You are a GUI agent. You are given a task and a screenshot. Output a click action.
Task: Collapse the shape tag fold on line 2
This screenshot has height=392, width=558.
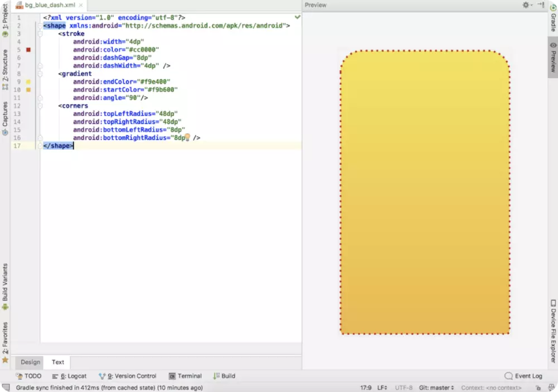coord(40,26)
